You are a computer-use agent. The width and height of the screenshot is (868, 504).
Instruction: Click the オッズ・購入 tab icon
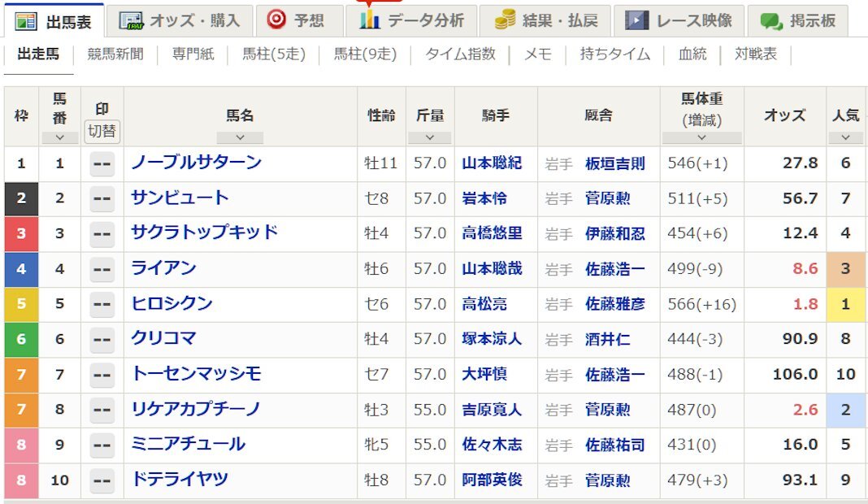point(130,20)
